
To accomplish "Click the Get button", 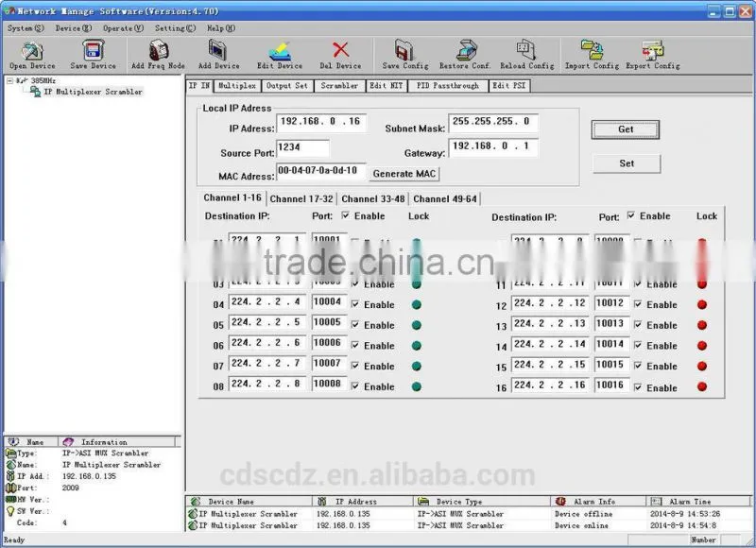I will (626, 129).
